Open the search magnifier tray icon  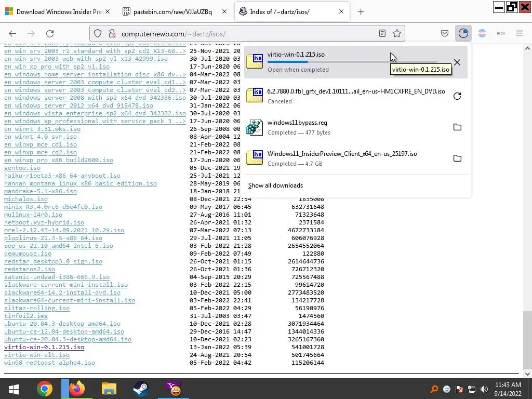pos(434,389)
